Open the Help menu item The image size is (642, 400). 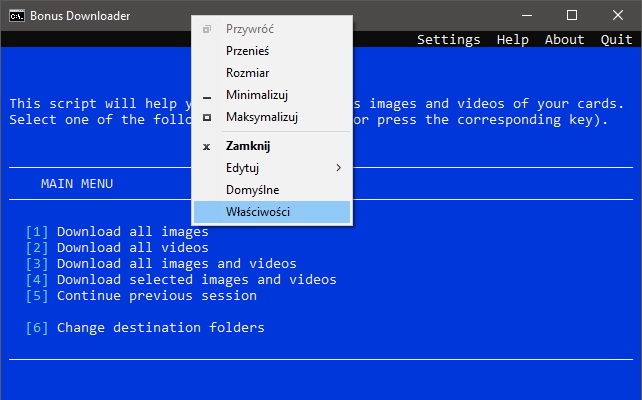(x=512, y=40)
